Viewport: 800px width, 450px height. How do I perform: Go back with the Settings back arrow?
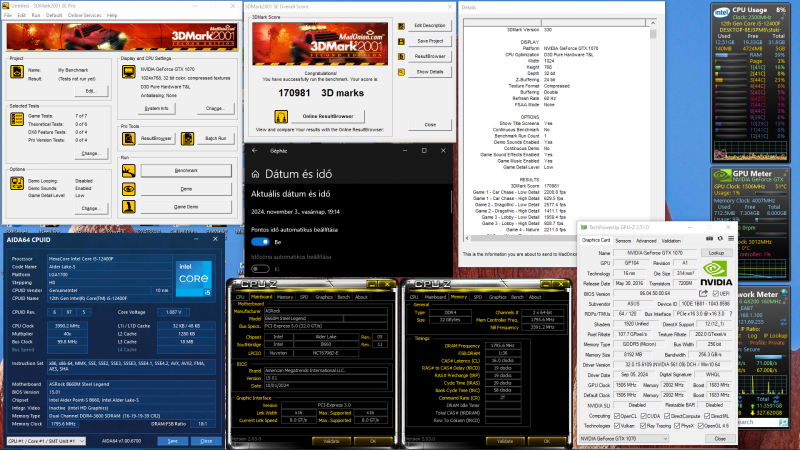[255, 151]
